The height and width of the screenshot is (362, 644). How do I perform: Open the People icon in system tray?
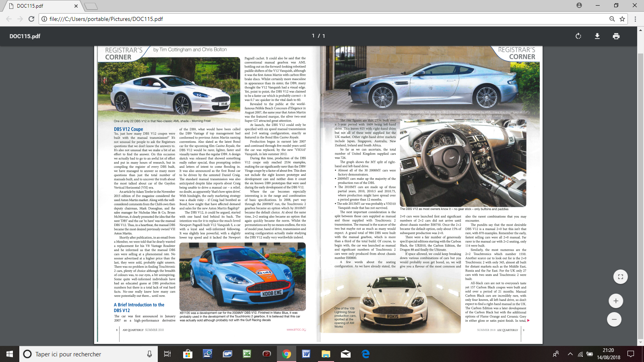(556, 354)
